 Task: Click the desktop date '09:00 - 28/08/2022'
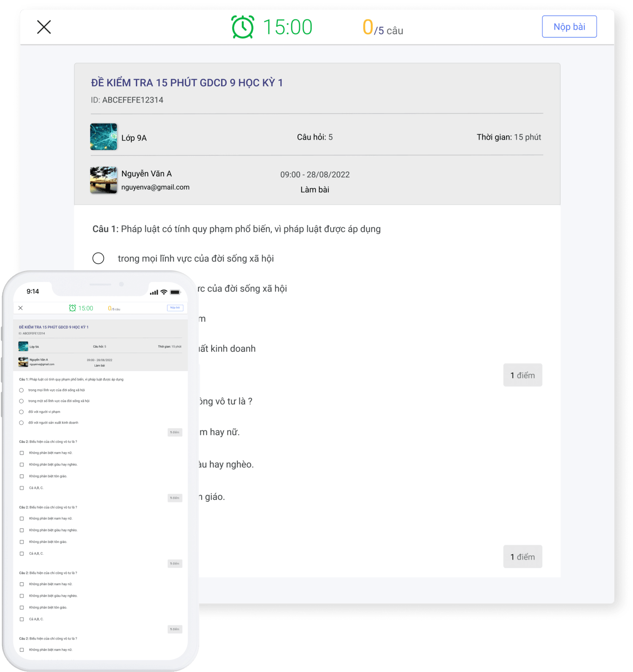(x=315, y=175)
